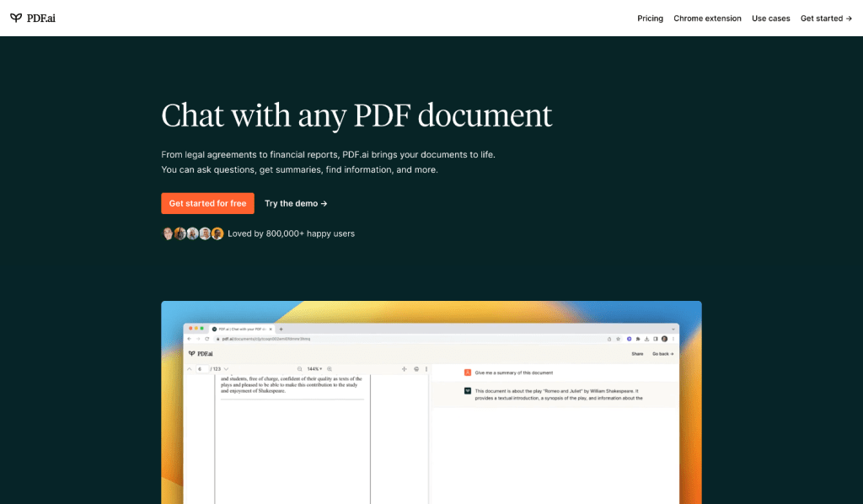
Task: Click the bookmark star in the demo browser
Action: tap(618, 339)
